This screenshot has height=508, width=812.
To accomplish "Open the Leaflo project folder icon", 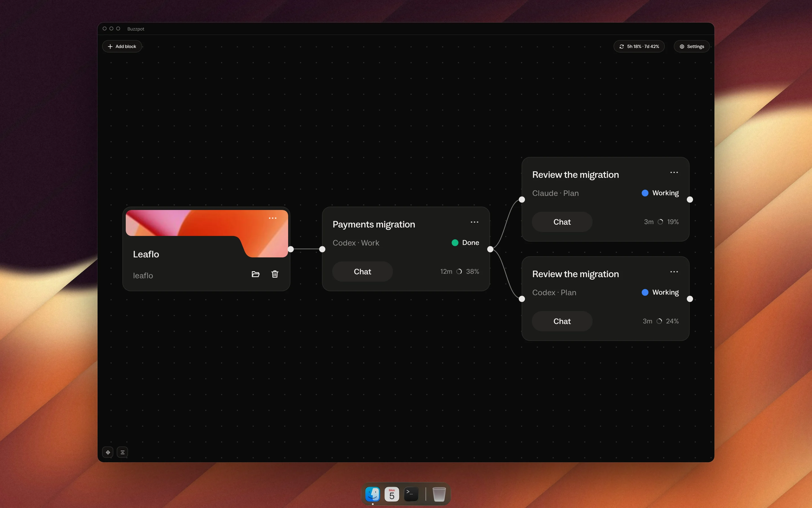I will coord(255,274).
